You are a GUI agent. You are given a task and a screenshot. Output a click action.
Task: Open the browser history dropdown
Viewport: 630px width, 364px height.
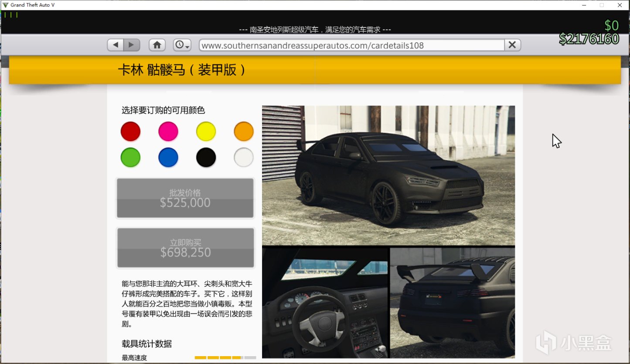[x=182, y=45]
